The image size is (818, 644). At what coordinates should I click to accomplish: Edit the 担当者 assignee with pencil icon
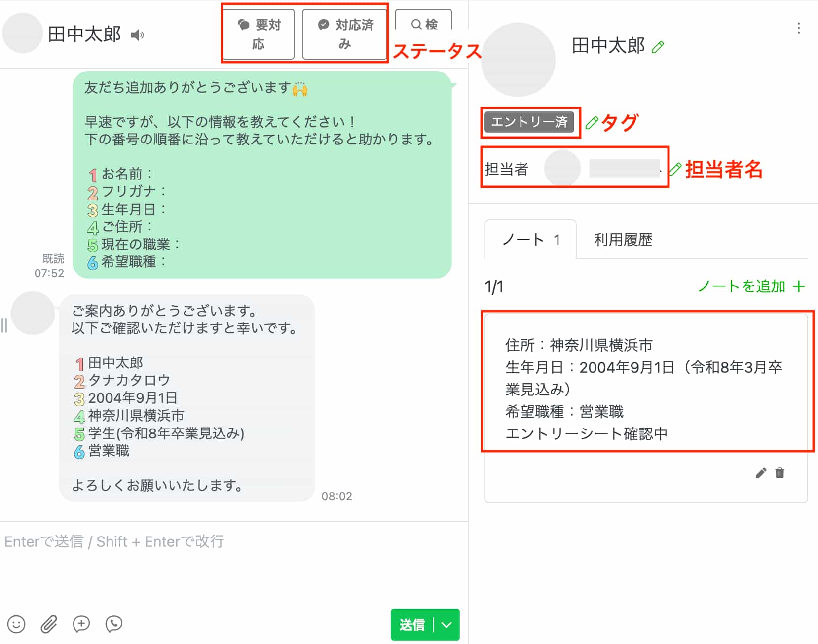675,169
